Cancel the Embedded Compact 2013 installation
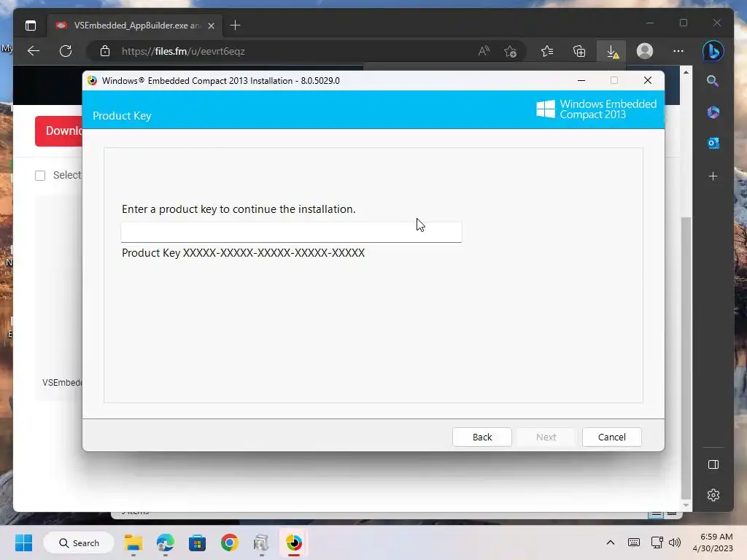This screenshot has height=560, width=747. point(612,437)
